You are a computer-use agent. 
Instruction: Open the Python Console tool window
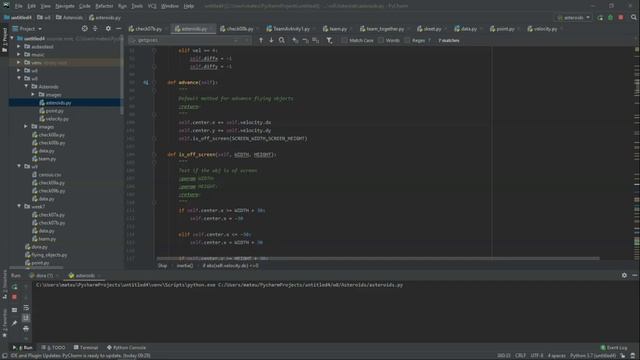127,348
